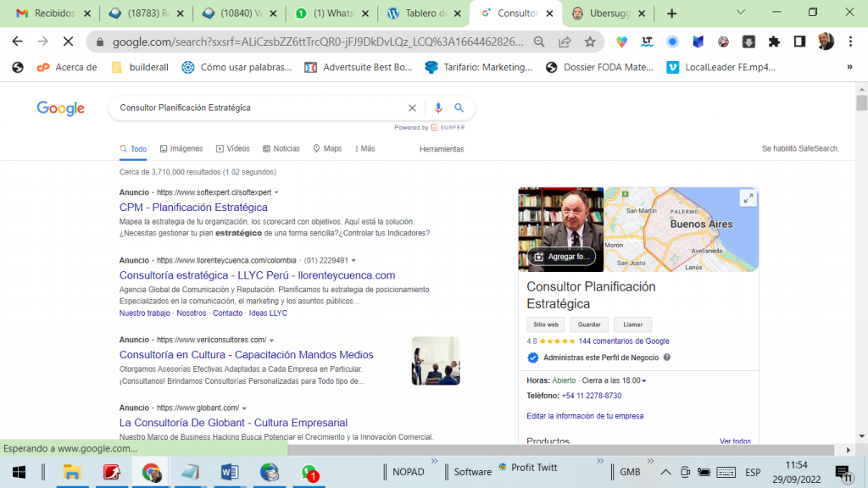Select the Videos search filter
Viewport: 868px width, 488px height.
pyautogui.click(x=233, y=149)
